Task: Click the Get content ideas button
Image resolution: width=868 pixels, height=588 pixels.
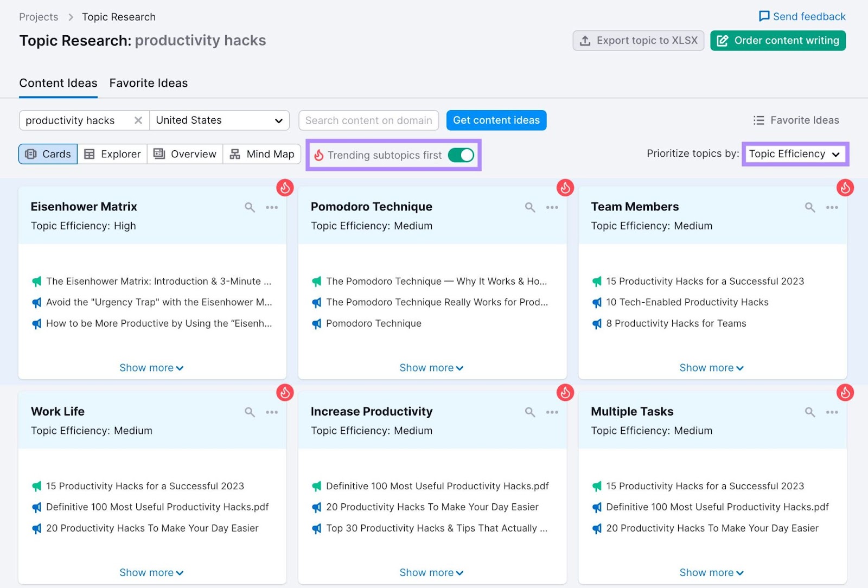Action: click(496, 120)
